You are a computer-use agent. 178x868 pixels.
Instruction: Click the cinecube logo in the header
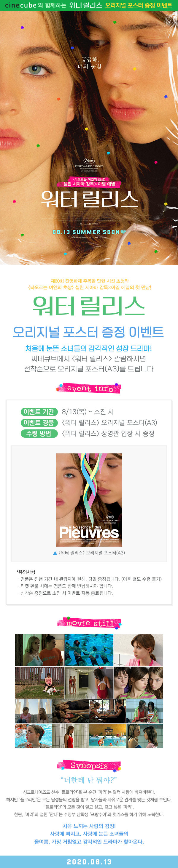pyautogui.click(x=20, y=5)
